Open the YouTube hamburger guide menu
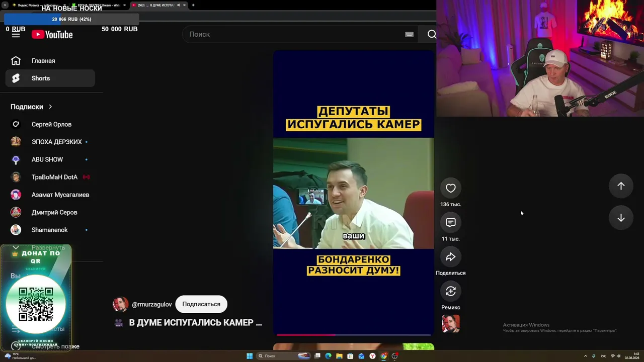 pyautogui.click(x=16, y=34)
